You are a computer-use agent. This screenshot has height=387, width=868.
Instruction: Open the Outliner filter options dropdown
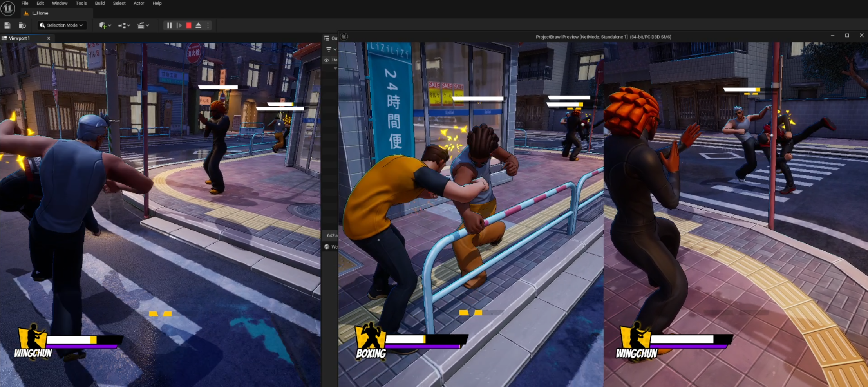331,49
